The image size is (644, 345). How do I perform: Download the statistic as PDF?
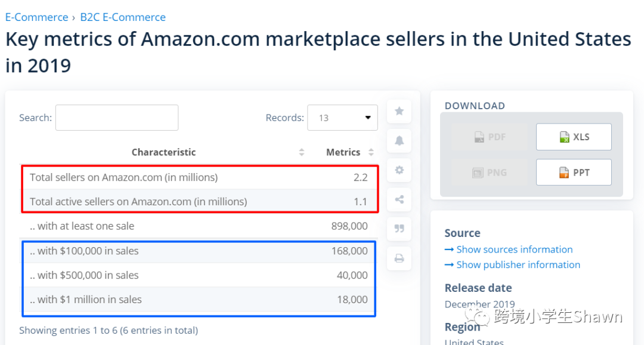click(x=490, y=137)
